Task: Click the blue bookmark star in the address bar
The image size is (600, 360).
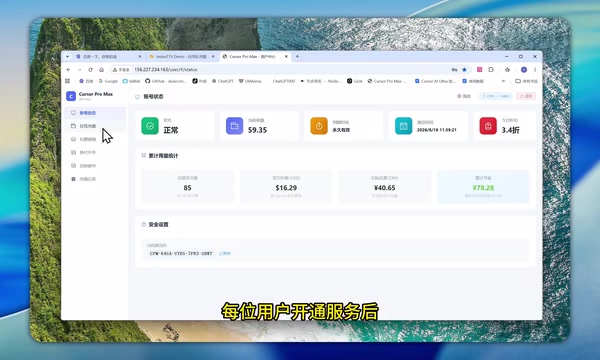Action: pos(465,70)
